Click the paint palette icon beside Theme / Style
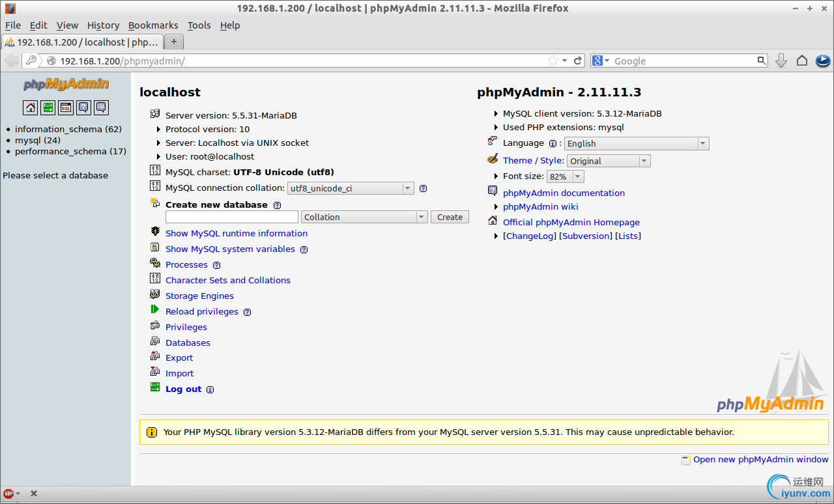 click(493, 160)
